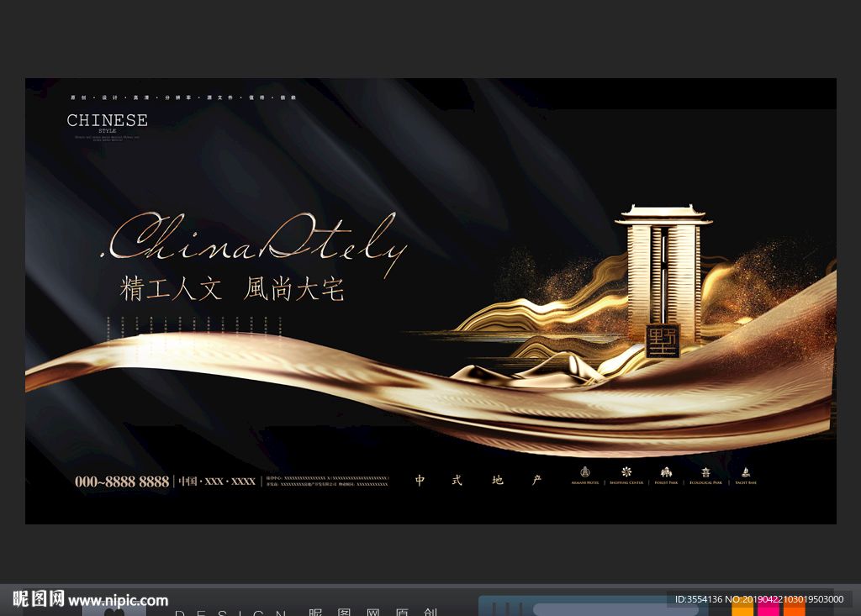Click the 風尚大宅 slogan text

[293, 289]
